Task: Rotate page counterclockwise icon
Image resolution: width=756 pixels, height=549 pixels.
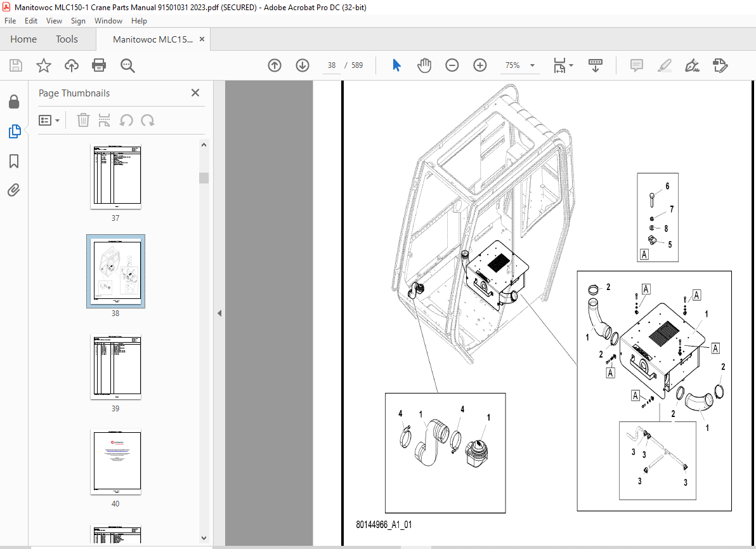Action: tap(126, 120)
